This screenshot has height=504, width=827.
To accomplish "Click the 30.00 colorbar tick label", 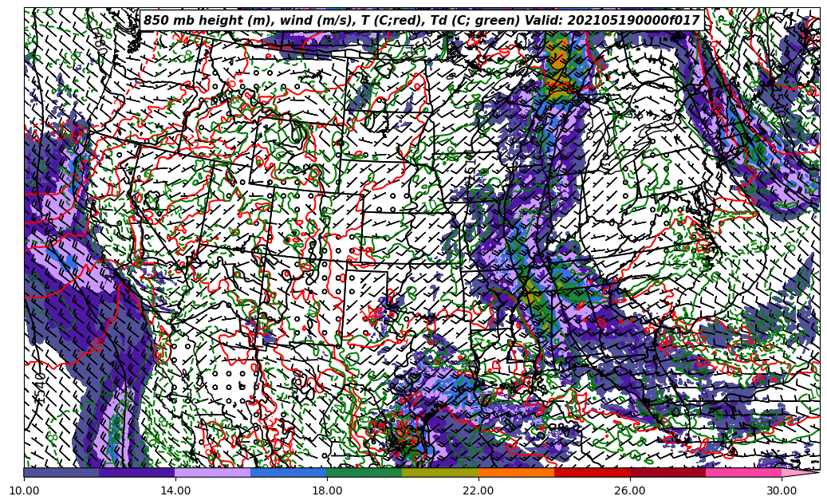I will [782, 490].
